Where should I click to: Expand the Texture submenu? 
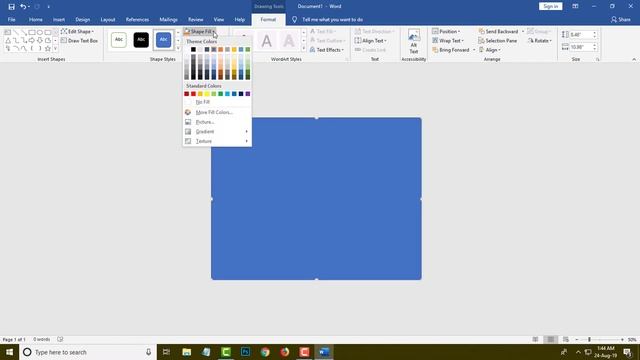point(217,141)
